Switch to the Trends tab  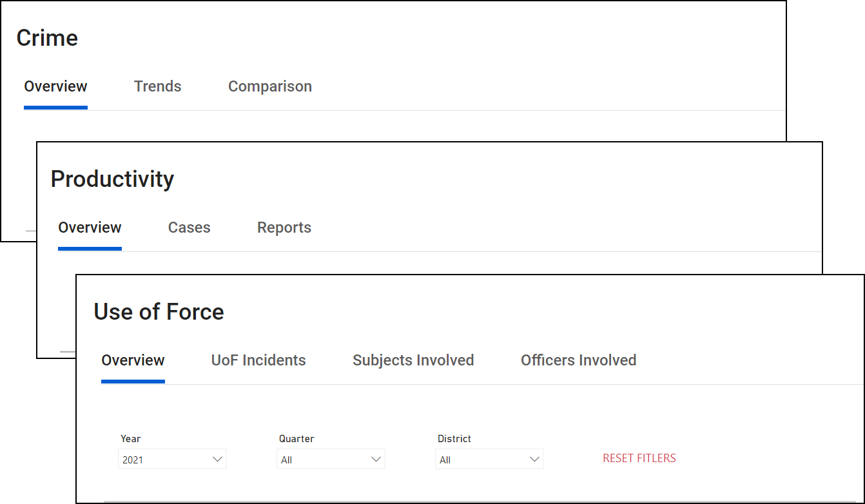coord(157,86)
